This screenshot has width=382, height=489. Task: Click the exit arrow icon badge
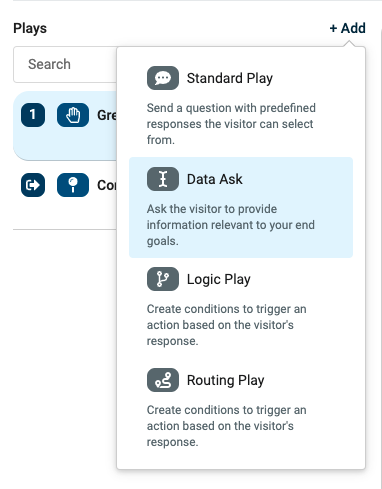coord(33,185)
